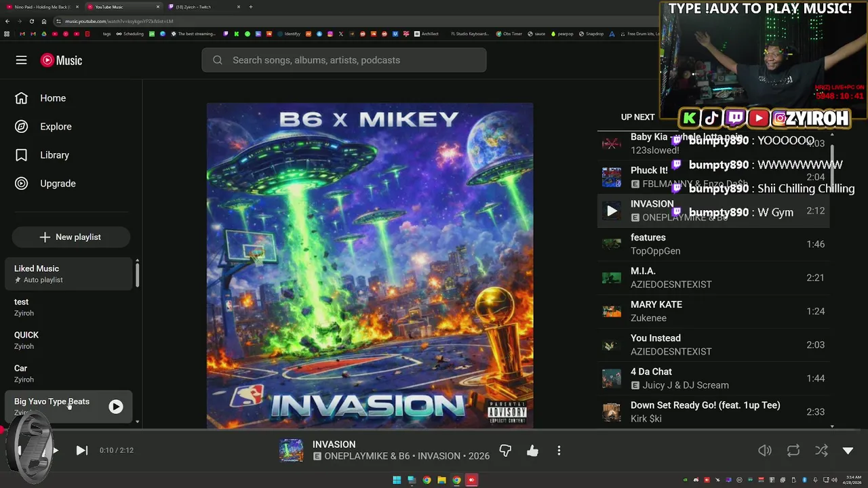Screen dimensions: 868x488
Task: Select You Instead in the queue
Action: [713, 345]
